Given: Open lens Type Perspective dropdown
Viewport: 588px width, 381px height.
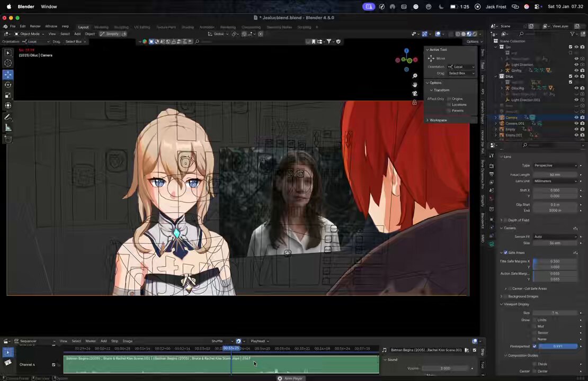Looking at the screenshot, I should 555,165.
